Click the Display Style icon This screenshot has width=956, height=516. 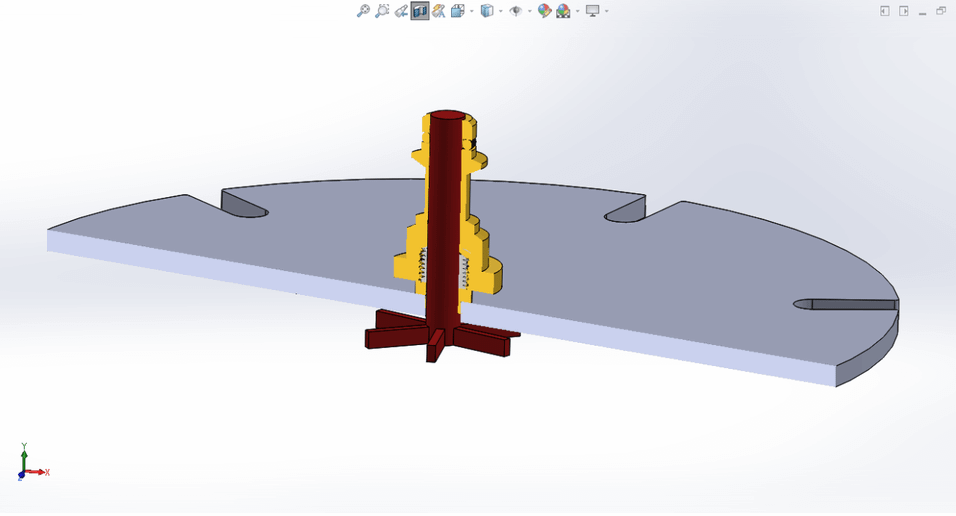coord(487,11)
